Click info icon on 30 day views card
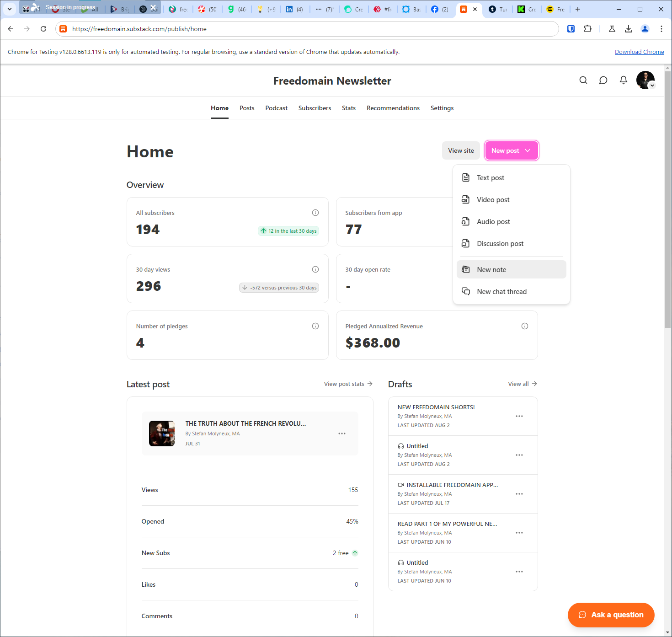 tap(315, 269)
